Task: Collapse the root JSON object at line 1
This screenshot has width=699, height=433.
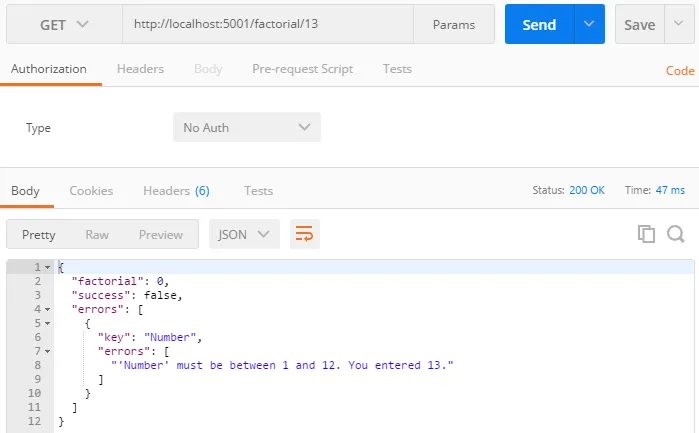Action: (48, 267)
